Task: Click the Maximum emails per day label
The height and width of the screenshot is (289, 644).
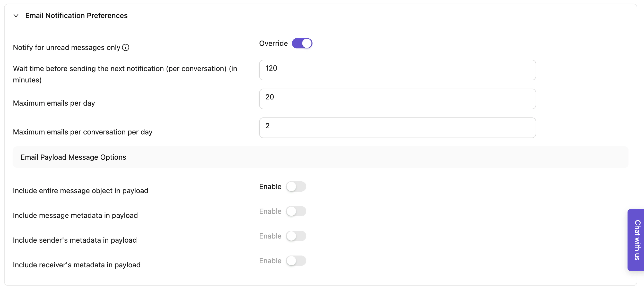Action: pyautogui.click(x=54, y=103)
